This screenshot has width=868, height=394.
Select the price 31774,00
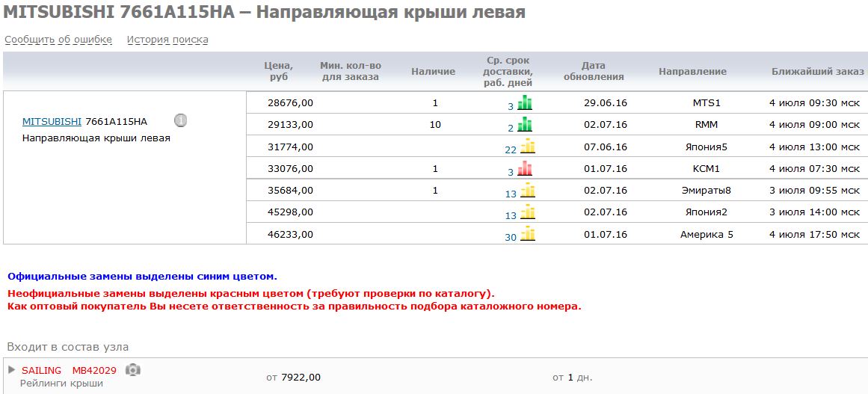point(290,147)
